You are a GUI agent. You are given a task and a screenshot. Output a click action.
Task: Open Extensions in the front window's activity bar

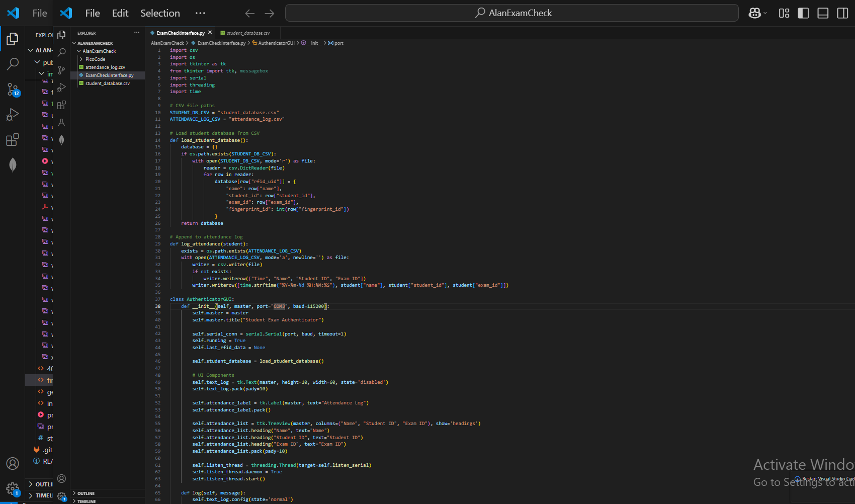[61, 105]
